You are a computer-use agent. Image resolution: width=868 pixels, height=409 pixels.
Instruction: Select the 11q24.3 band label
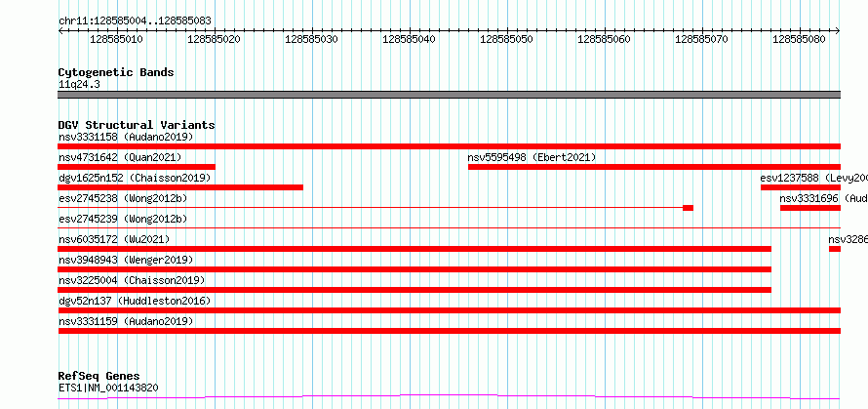(79, 85)
